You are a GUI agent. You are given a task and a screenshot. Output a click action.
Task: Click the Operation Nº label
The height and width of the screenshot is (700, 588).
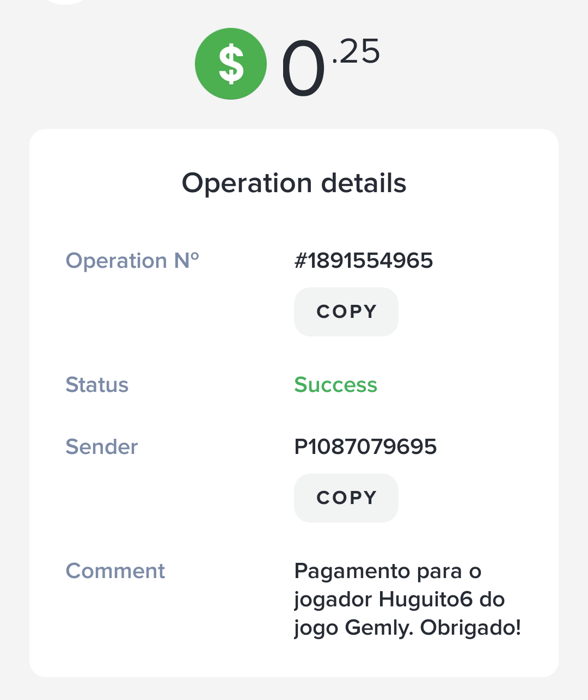pos(132,261)
